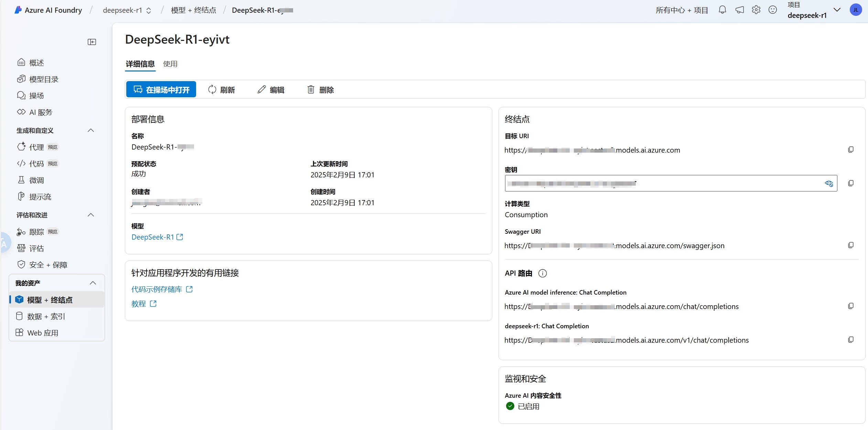This screenshot has width=868, height=430.
Task: Open the notifications bell icon
Action: 722,10
